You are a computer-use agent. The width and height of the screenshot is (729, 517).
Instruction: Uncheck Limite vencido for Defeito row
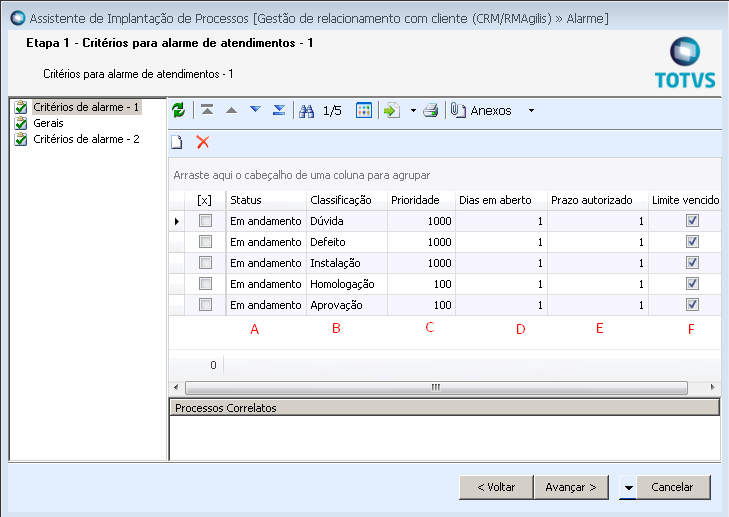click(692, 241)
